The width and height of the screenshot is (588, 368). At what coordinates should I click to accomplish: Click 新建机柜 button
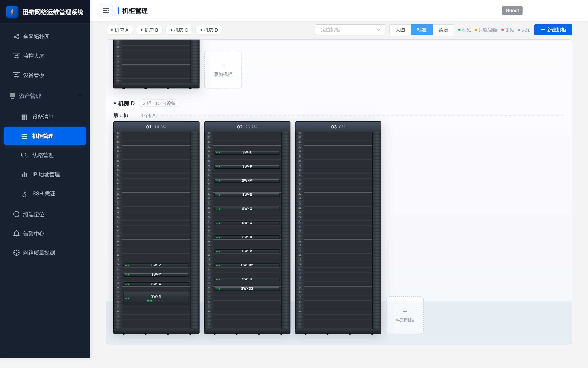(x=553, y=30)
